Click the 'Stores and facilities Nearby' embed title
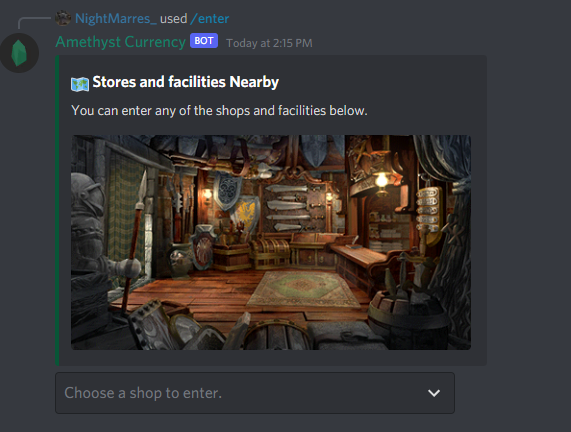 pos(186,82)
